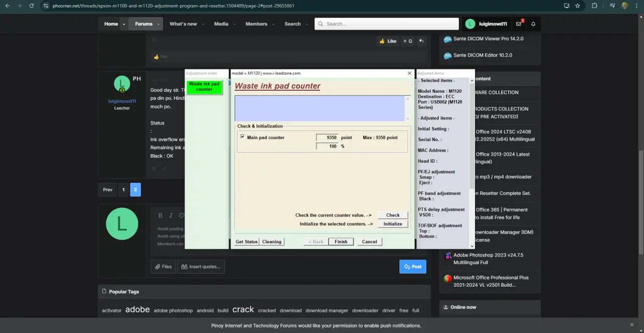644x333 pixels.
Task: Click the Check button in adjustment program
Action: (393, 215)
